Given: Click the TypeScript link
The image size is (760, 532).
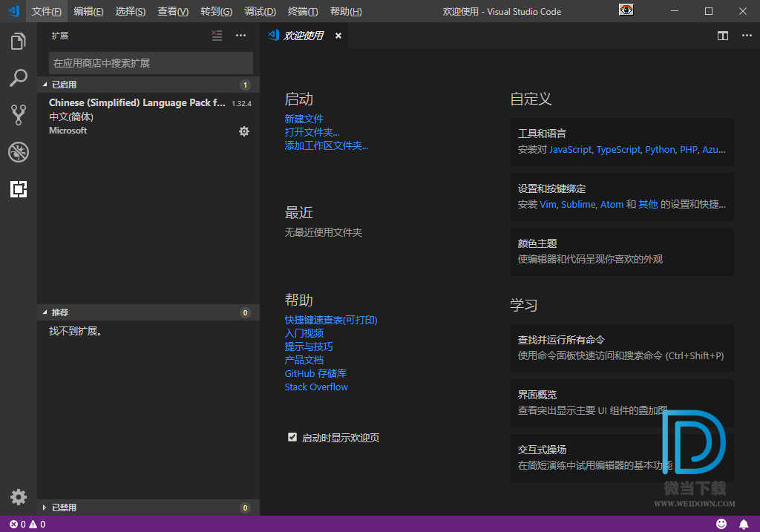Looking at the screenshot, I should point(618,150).
